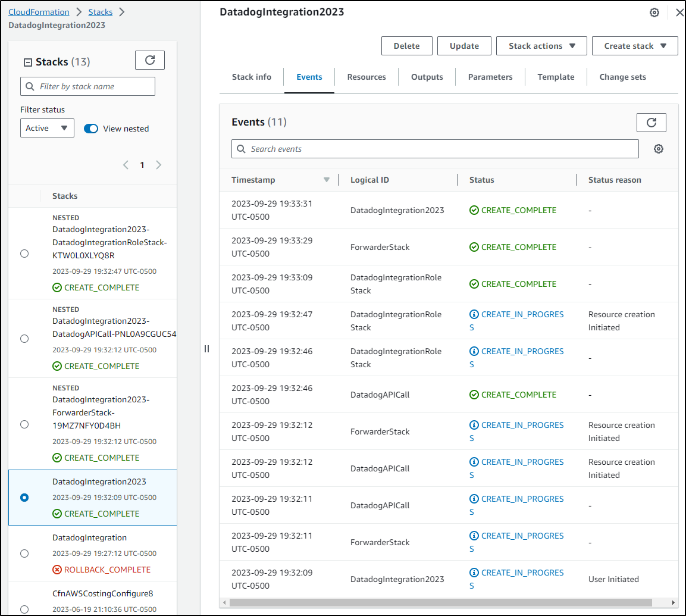Select DatadogIntegrationRoleStack nested stack radio

click(24, 254)
